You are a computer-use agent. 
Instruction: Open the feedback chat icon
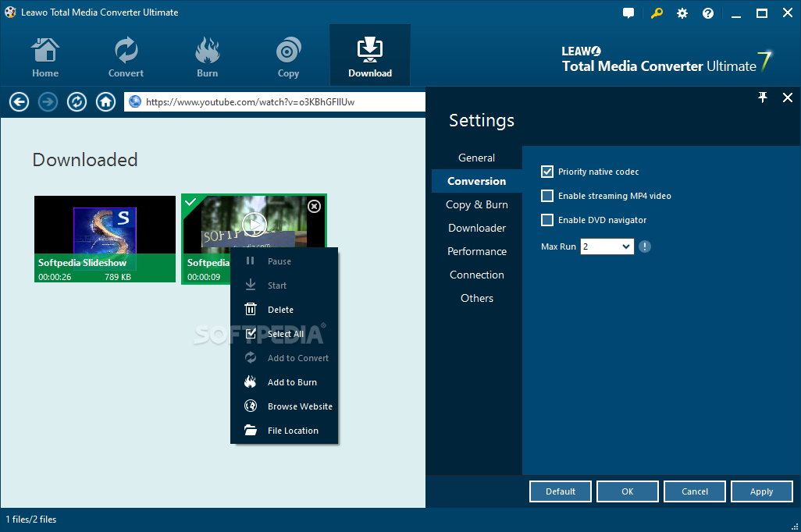pyautogui.click(x=628, y=13)
